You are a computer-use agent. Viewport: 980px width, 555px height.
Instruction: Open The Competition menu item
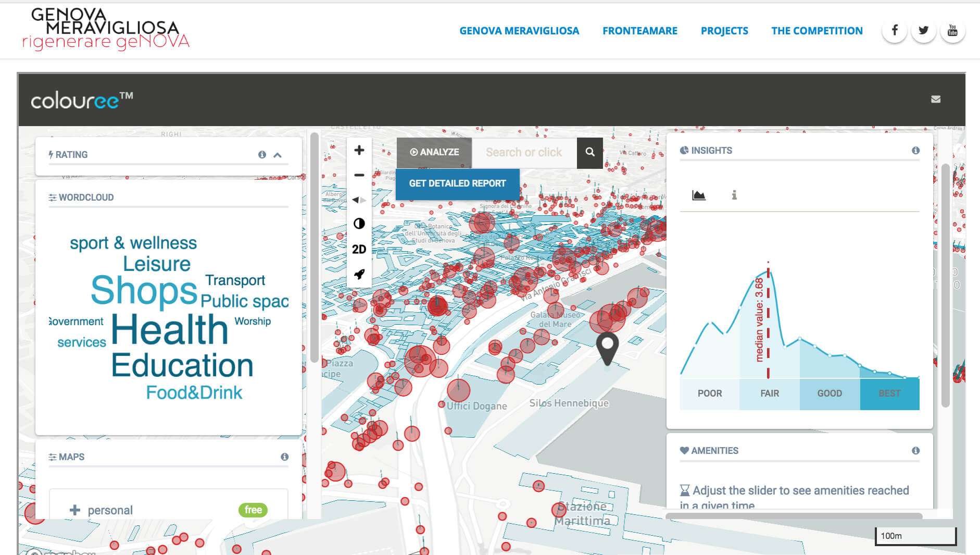click(x=817, y=31)
